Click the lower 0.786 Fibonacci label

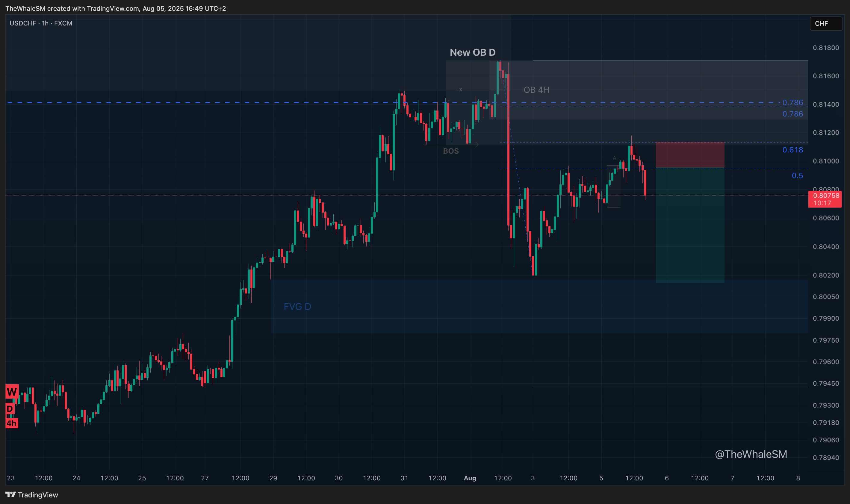792,114
